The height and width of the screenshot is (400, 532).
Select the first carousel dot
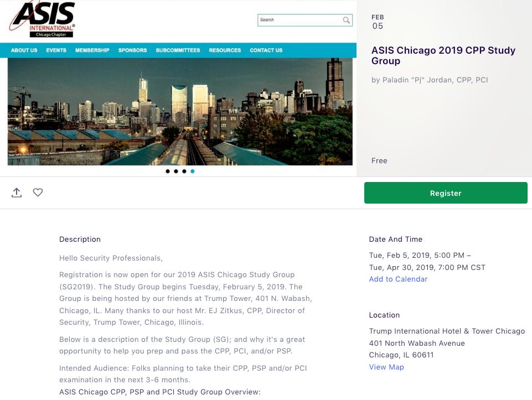point(168,171)
